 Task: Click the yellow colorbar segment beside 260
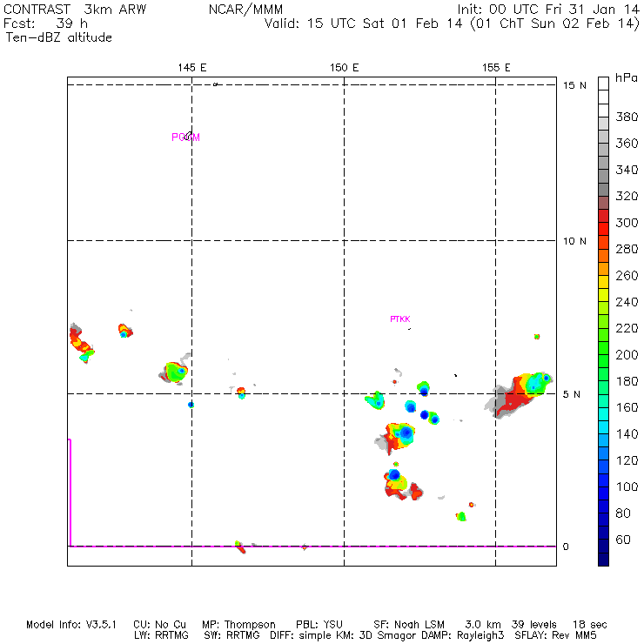(x=603, y=282)
